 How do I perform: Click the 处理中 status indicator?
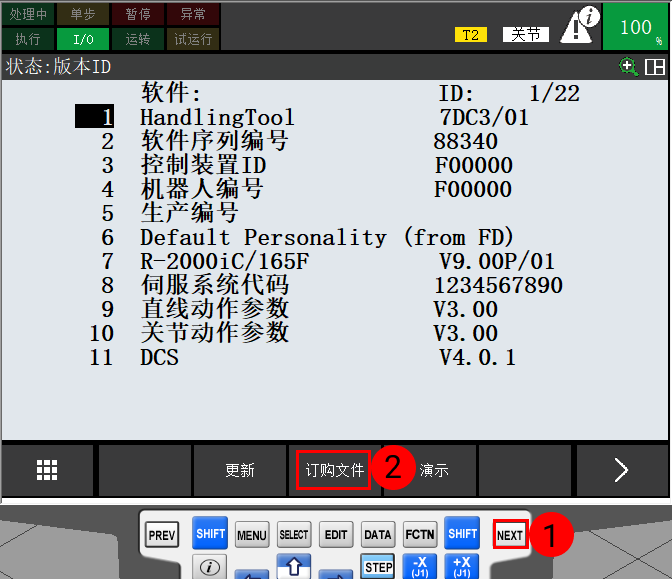tap(28, 14)
